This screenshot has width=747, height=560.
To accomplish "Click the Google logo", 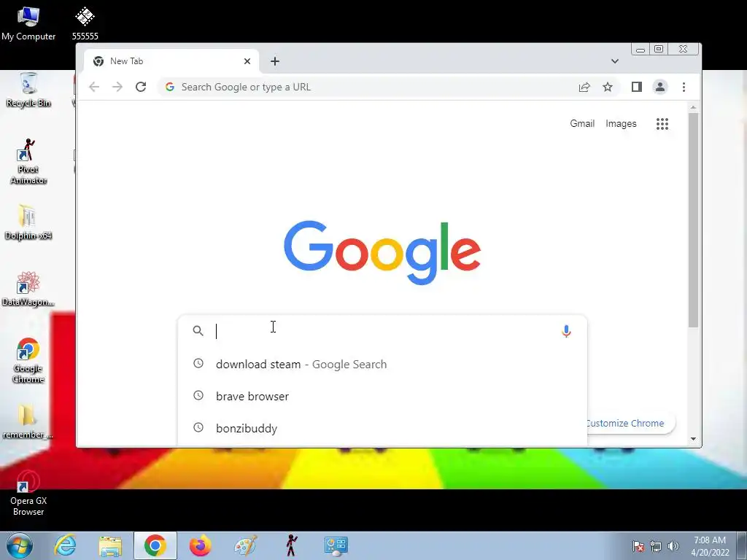I will [x=382, y=252].
